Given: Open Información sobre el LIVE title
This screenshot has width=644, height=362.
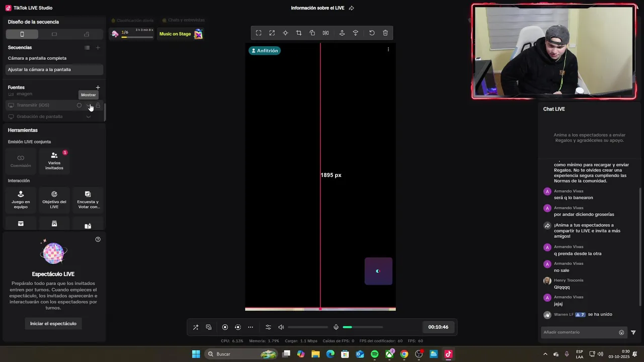Looking at the screenshot, I should pos(317,8).
